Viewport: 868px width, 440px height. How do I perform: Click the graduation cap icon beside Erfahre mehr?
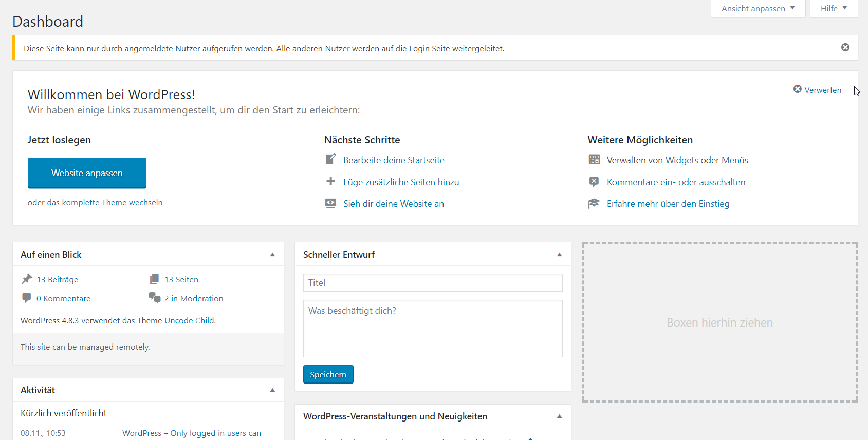pos(594,203)
